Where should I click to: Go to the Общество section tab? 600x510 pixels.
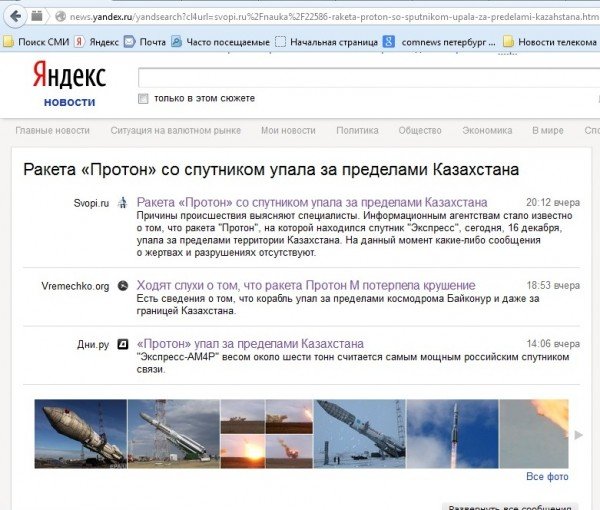420,130
